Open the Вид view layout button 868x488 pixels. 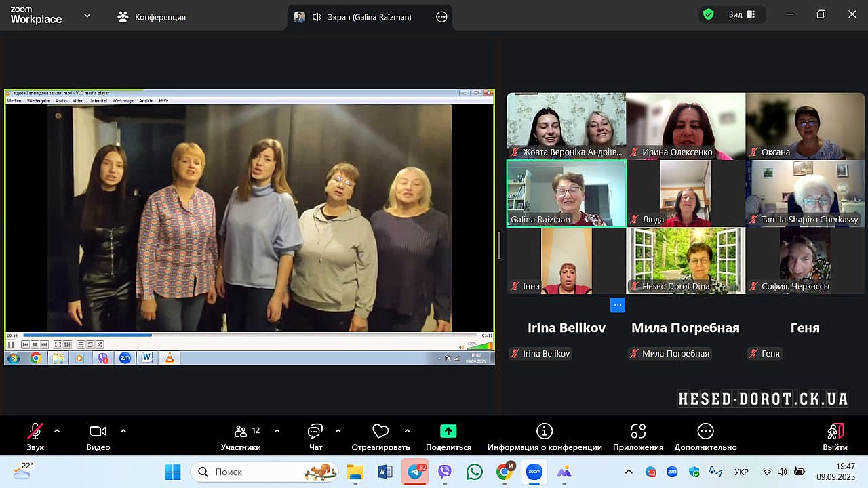(742, 14)
